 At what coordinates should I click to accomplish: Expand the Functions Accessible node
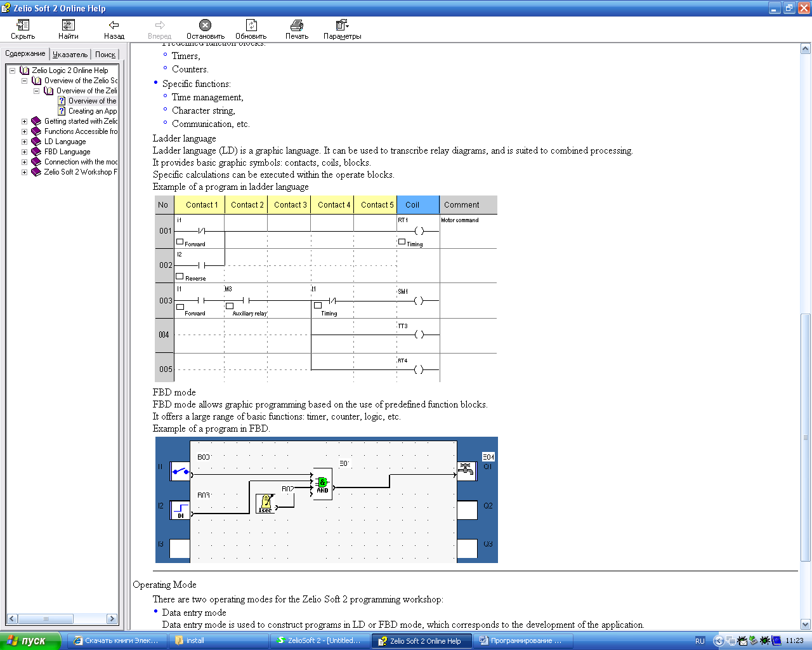click(24, 131)
